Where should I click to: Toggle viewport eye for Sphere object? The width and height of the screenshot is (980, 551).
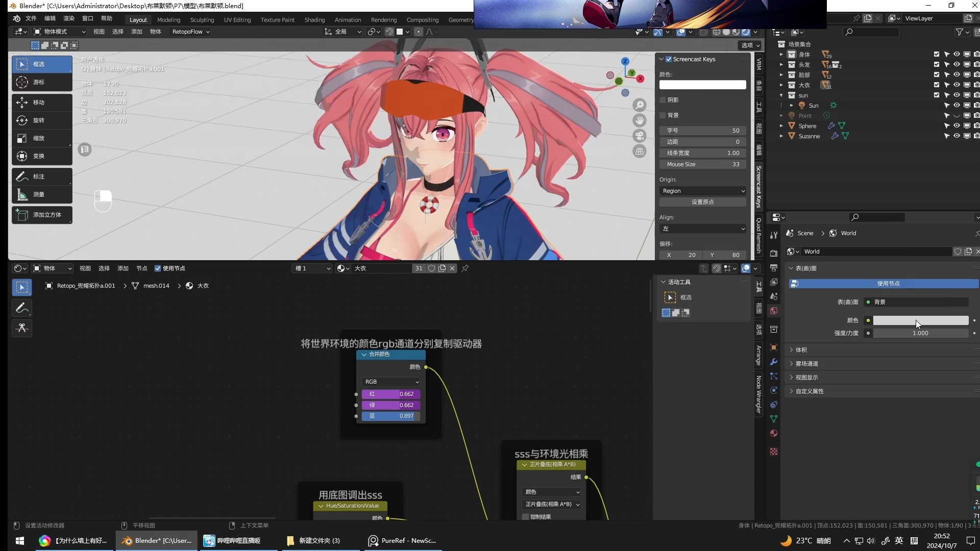tap(957, 126)
